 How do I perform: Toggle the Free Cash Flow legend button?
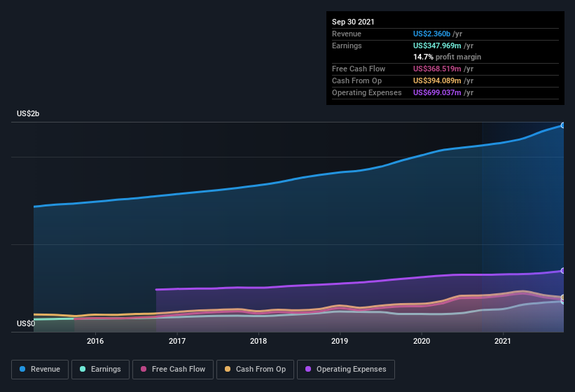point(173,370)
